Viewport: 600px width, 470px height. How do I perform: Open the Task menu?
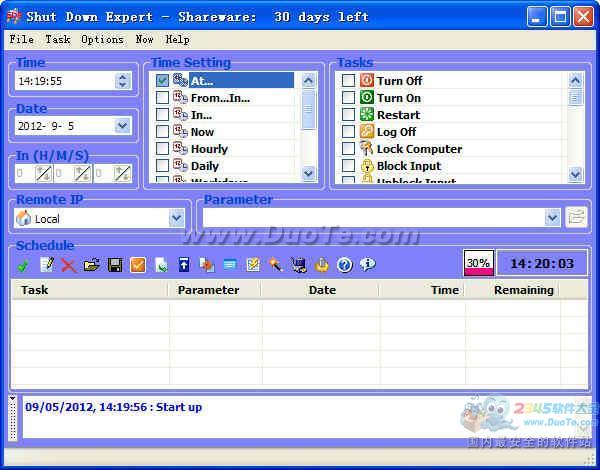click(x=58, y=39)
